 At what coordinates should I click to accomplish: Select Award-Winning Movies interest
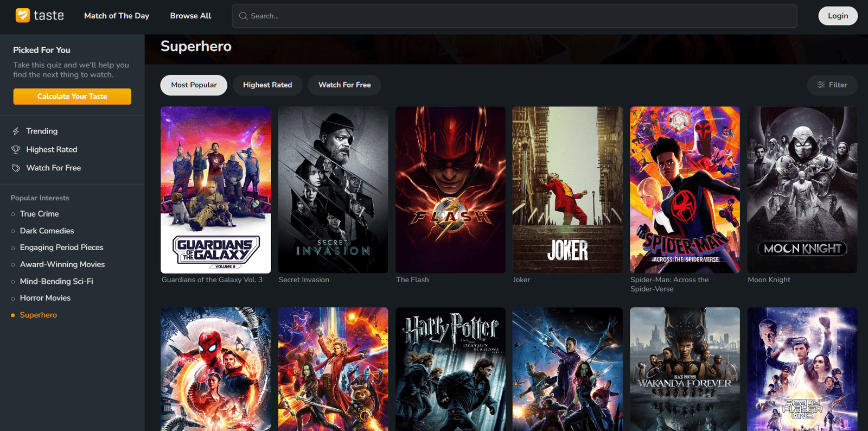pyautogui.click(x=62, y=264)
